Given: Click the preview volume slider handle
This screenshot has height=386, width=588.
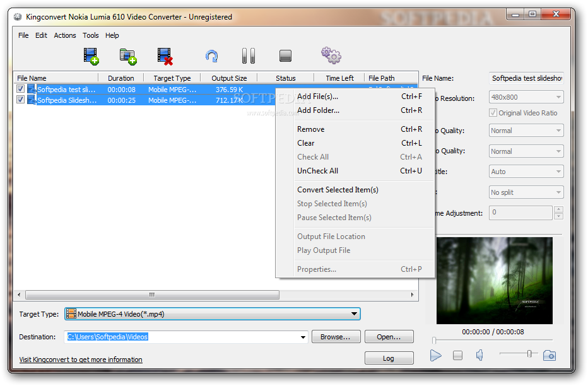Looking at the screenshot, I should click(529, 353).
